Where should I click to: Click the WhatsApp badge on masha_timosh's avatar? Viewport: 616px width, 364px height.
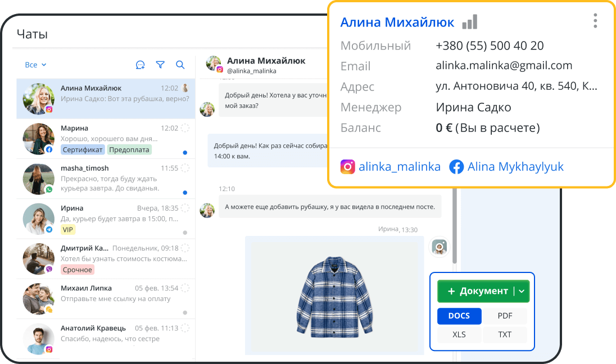(x=49, y=189)
